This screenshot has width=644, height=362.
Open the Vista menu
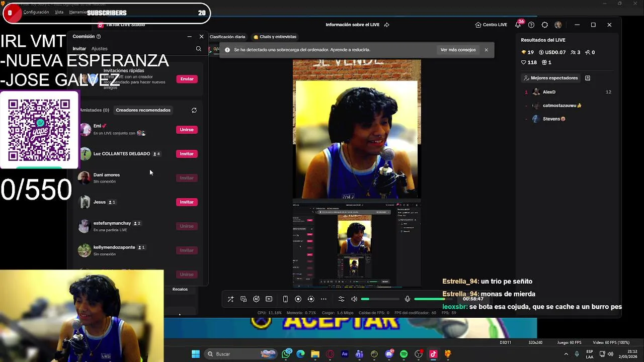point(59,12)
